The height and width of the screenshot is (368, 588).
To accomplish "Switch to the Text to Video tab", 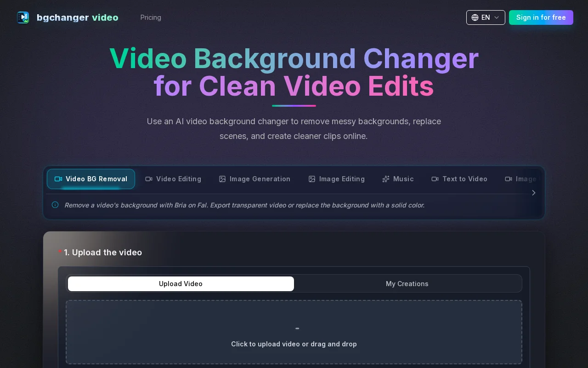I will [x=459, y=179].
